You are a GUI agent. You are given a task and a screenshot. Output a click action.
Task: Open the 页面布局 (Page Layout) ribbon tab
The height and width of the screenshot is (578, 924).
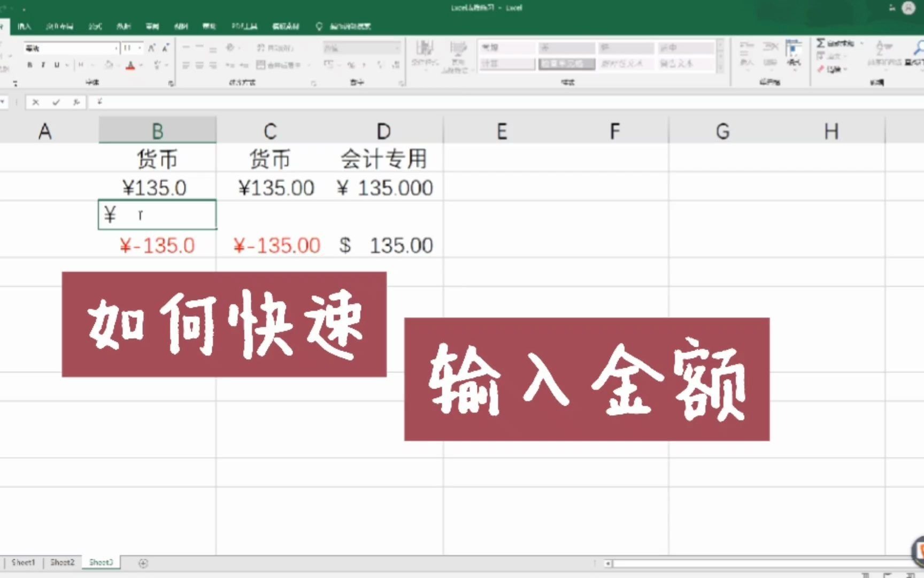59,26
